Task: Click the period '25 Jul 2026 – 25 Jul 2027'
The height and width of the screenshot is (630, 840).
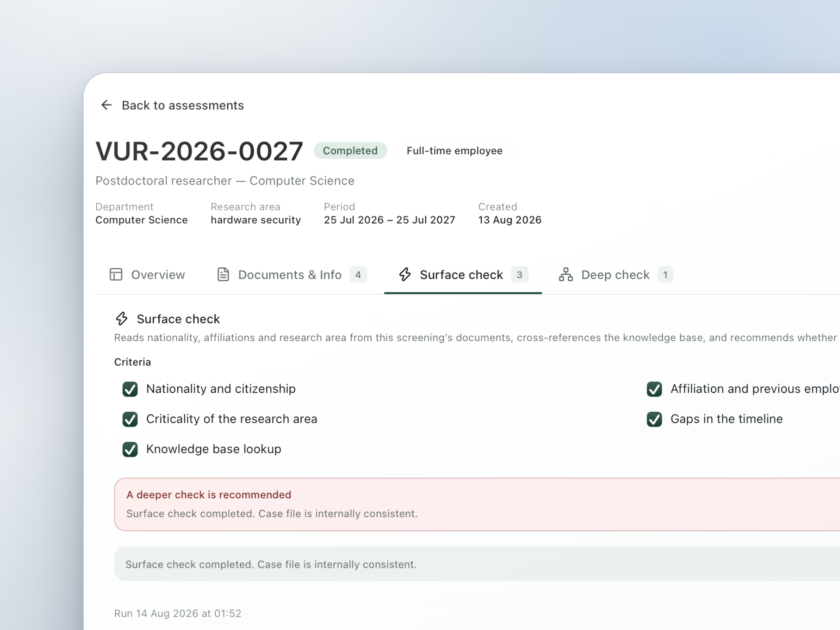Action: pyautogui.click(x=389, y=220)
